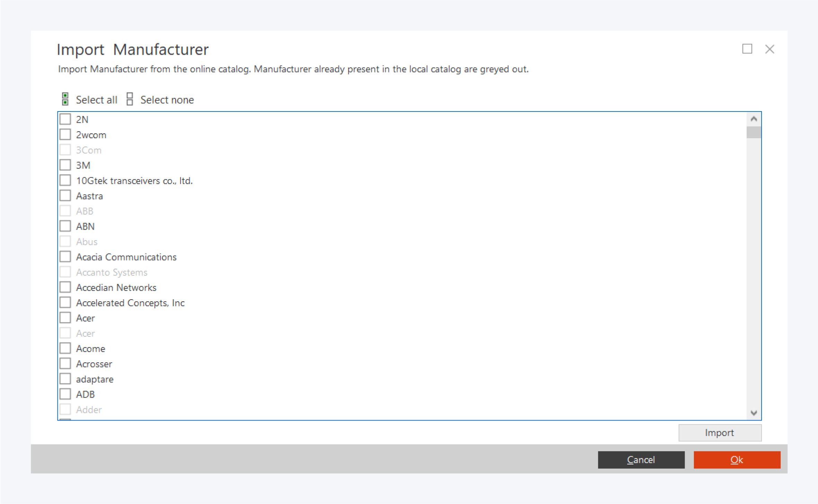The image size is (818, 504).
Task: Tick the 2wcom checkbox
Action: tap(65, 134)
